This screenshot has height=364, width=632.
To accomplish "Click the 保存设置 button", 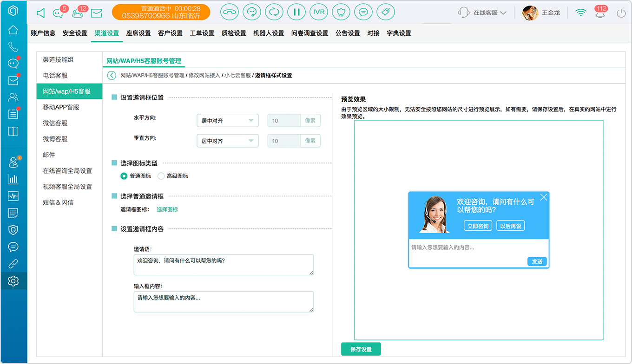I will 361,349.
